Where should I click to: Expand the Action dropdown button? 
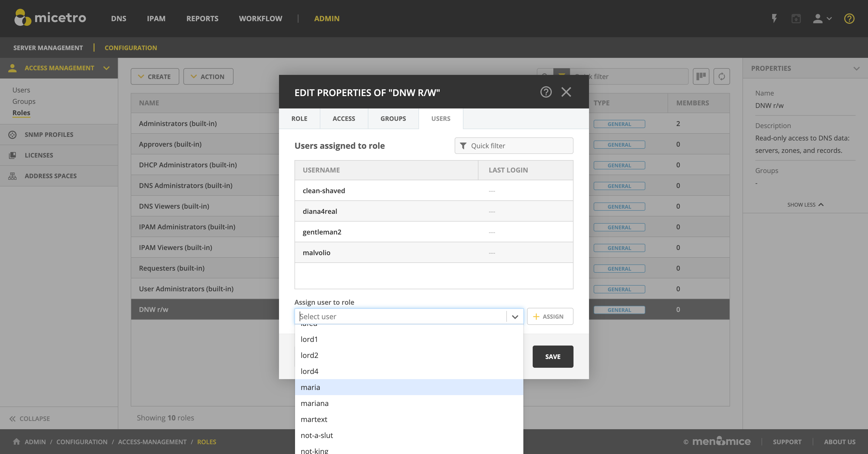[x=208, y=77]
